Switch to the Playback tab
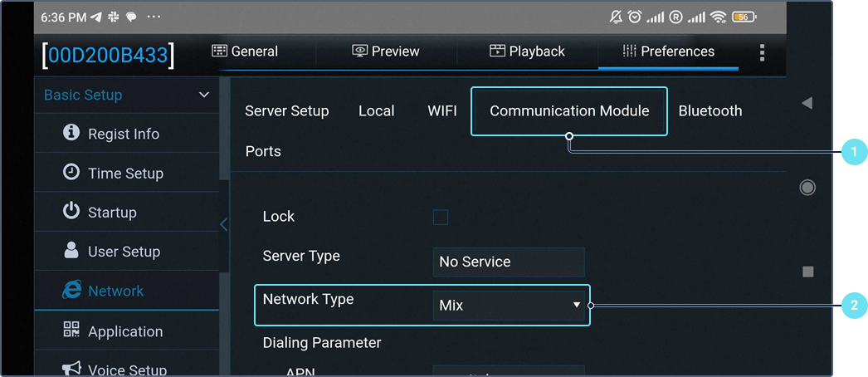The image size is (868, 377). tap(527, 51)
